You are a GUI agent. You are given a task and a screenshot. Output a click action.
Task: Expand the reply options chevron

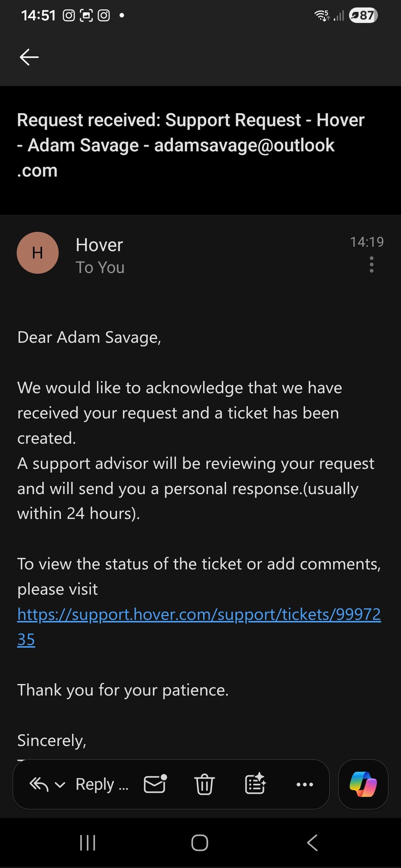(60, 785)
